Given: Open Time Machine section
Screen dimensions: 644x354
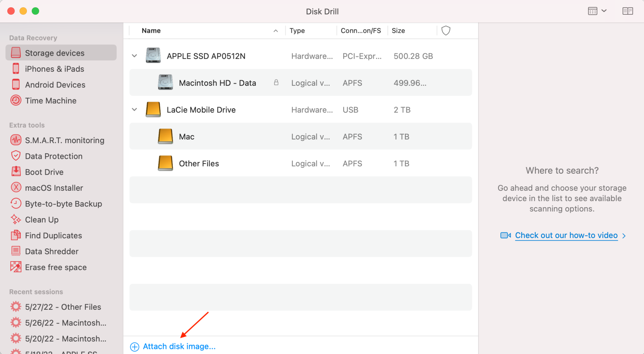Looking at the screenshot, I should [x=51, y=101].
